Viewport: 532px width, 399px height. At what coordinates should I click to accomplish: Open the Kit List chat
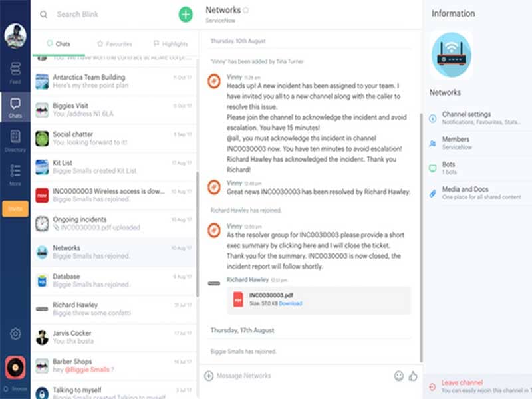click(114, 167)
